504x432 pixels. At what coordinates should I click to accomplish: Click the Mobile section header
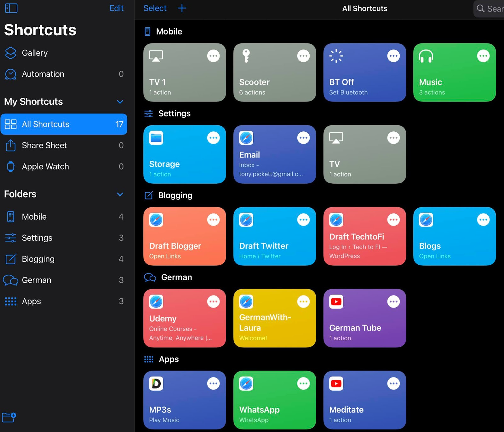click(163, 32)
